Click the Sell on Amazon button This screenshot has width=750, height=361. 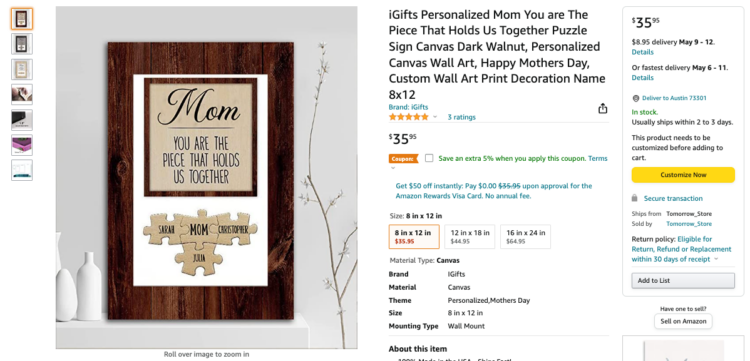pyautogui.click(x=683, y=321)
